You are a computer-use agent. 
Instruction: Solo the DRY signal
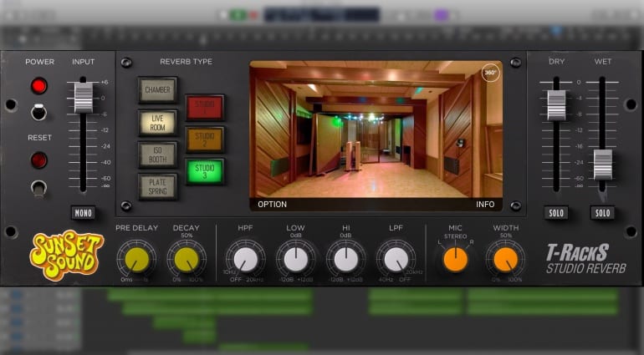(x=556, y=213)
